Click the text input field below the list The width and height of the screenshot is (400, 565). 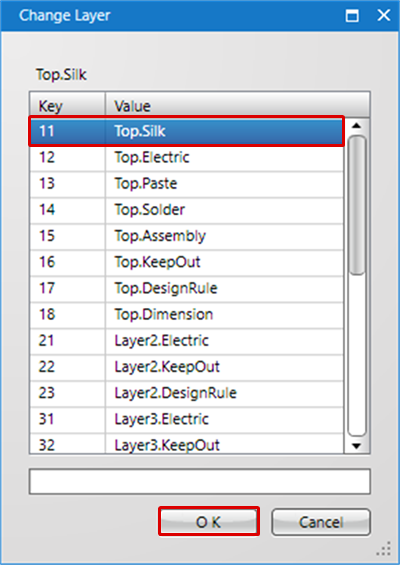200,481
